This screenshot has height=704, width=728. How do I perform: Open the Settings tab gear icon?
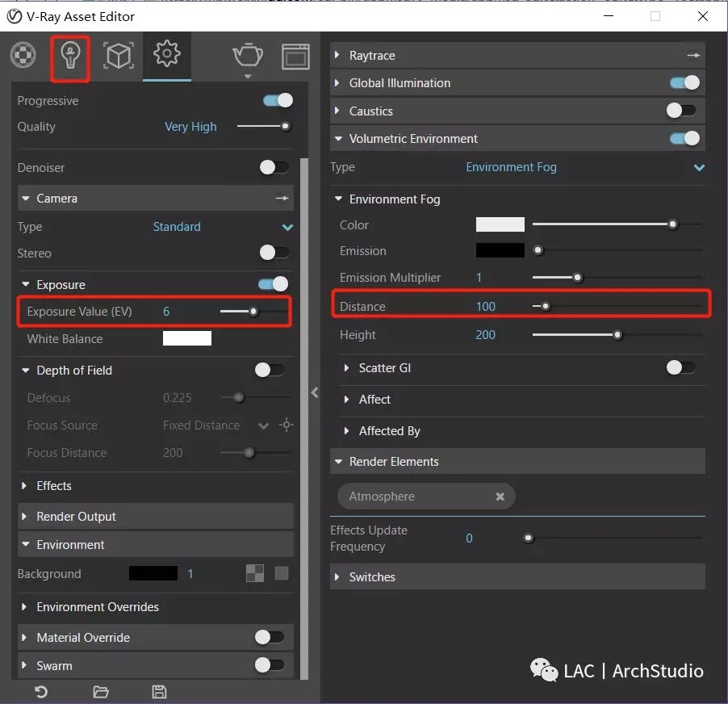(x=167, y=54)
